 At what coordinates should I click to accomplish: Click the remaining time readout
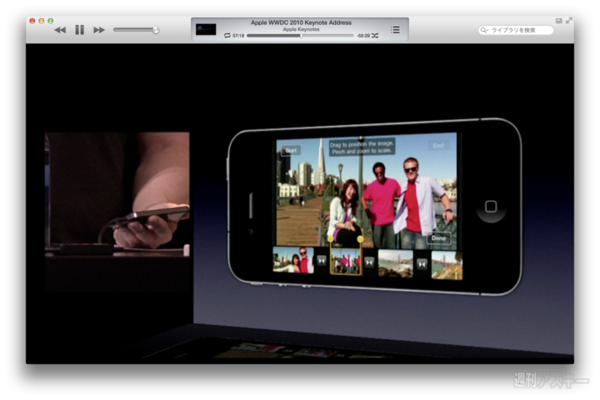(363, 36)
